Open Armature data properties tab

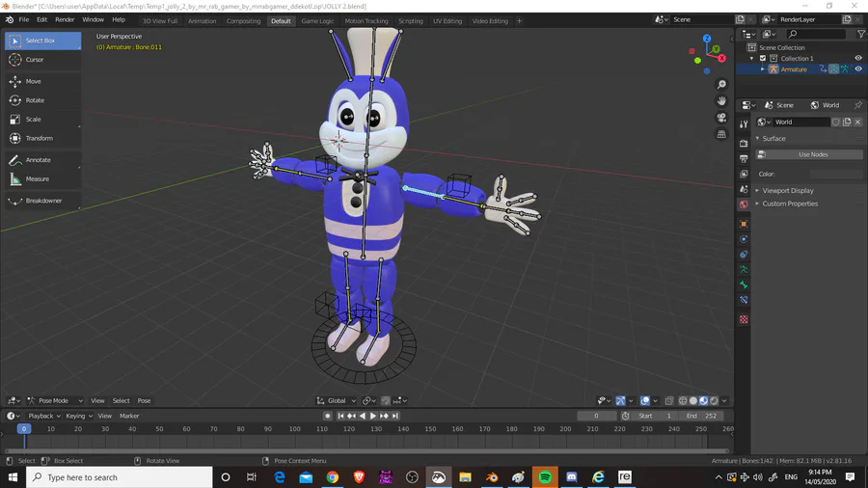click(744, 269)
